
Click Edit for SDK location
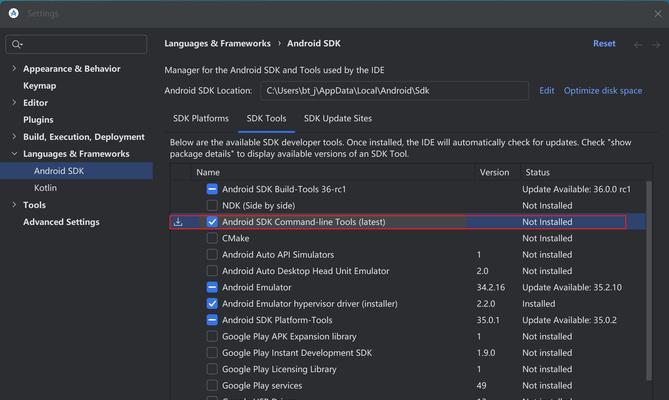[547, 90]
